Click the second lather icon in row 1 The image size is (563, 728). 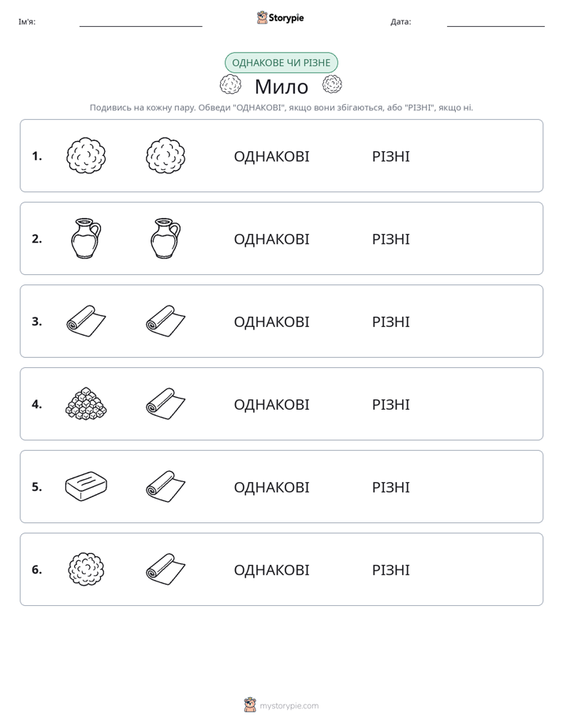click(166, 155)
